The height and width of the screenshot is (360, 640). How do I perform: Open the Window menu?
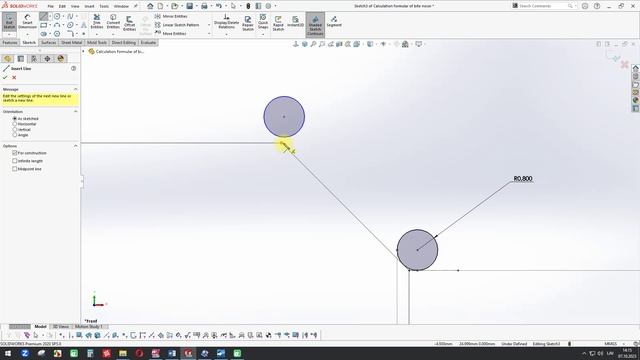pyautogui.click(x=121, y=6)
